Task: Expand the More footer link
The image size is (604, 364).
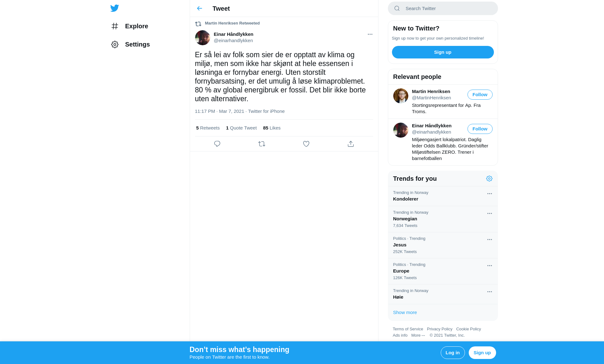Action: point(418,335)
